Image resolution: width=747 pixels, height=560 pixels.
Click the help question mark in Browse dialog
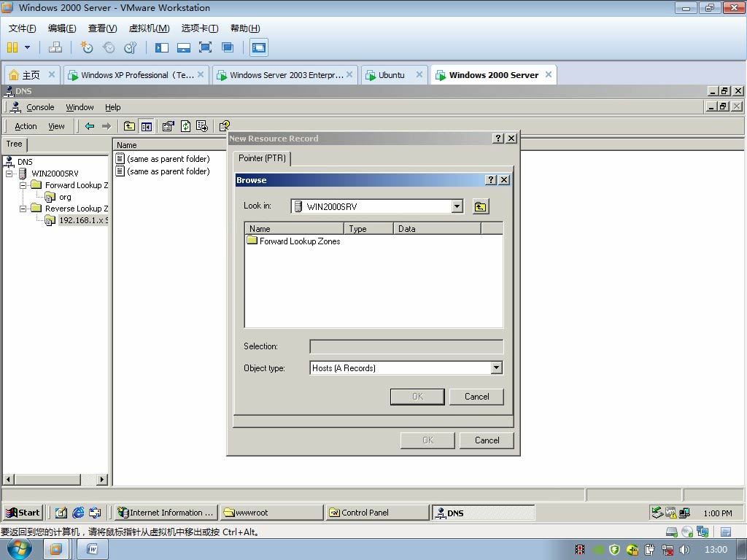click(491, 180)
